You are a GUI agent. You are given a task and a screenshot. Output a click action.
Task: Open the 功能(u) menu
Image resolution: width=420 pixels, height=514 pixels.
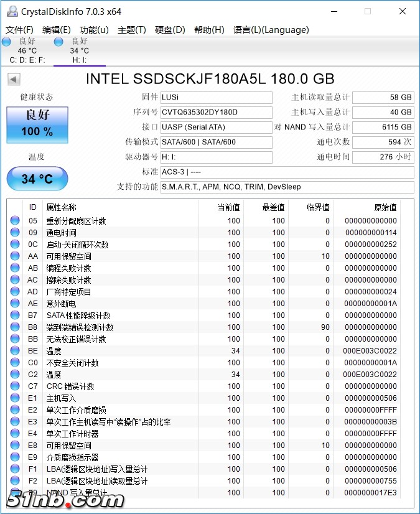pos(94,30)
